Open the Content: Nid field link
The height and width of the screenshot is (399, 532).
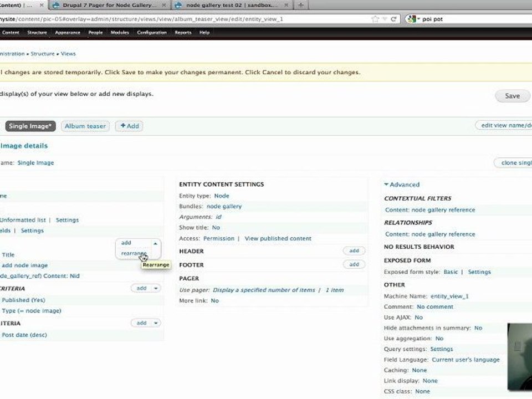40,276
